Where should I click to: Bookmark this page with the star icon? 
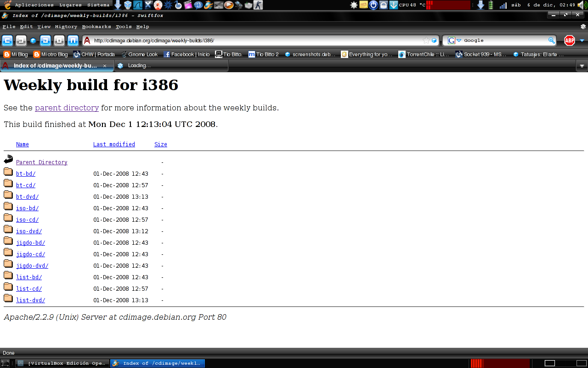coord(426,40)
